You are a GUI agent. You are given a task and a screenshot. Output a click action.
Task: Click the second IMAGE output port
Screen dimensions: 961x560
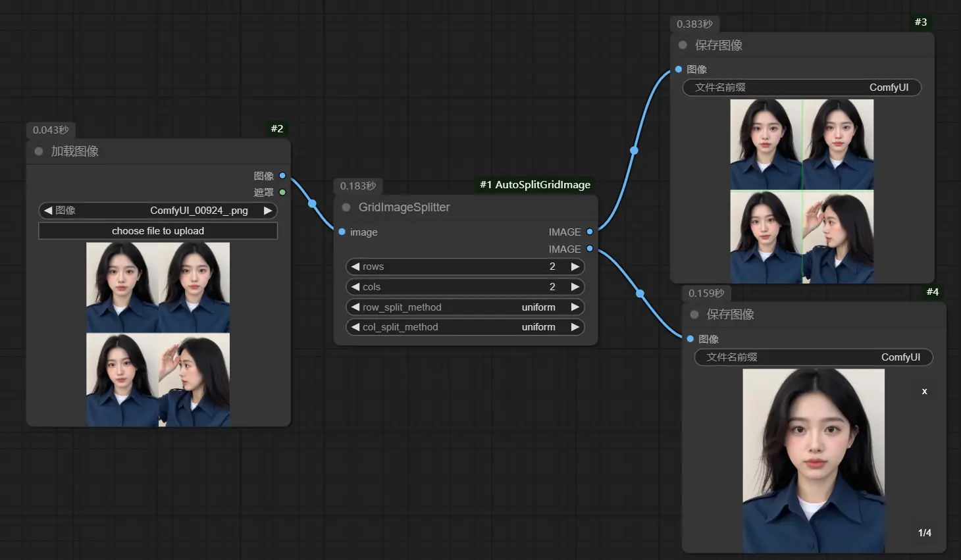[590, 249]
